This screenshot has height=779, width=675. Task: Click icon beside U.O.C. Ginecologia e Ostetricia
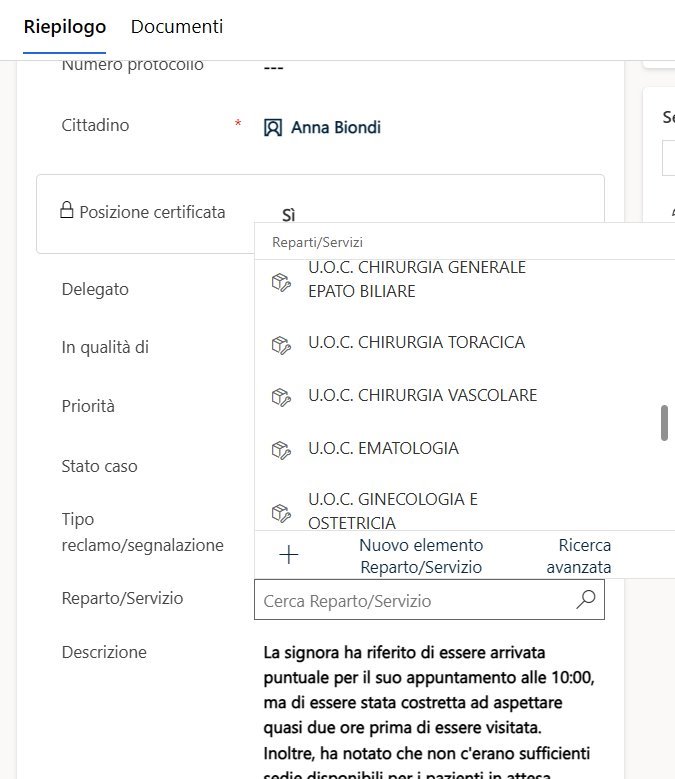281,511
